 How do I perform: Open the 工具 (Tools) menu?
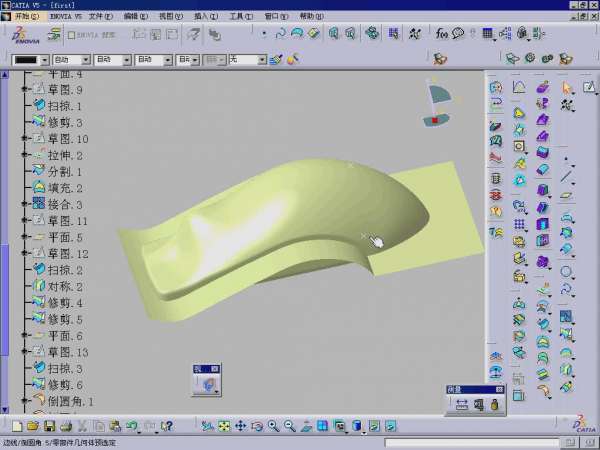pos(240,16)
